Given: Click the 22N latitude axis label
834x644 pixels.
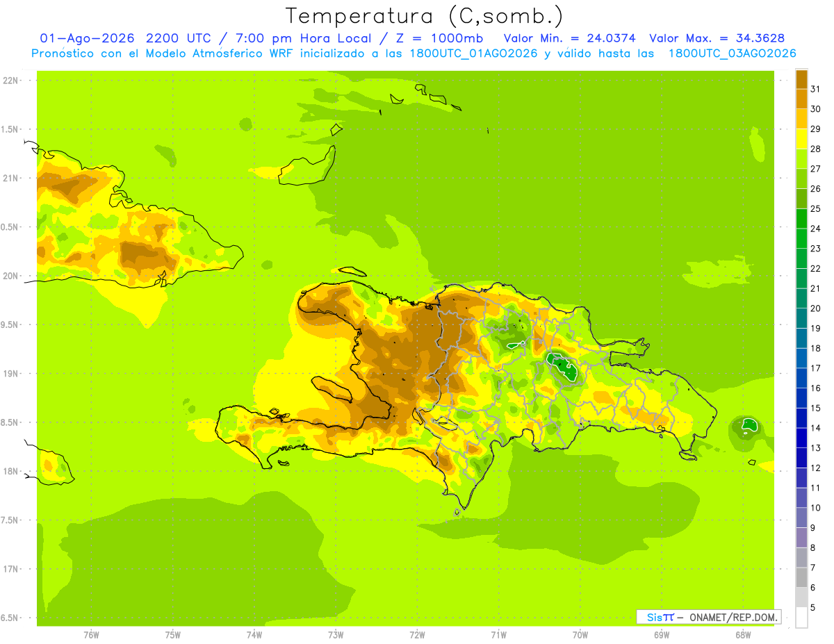Looking at the screenshot, I should 10,81.
